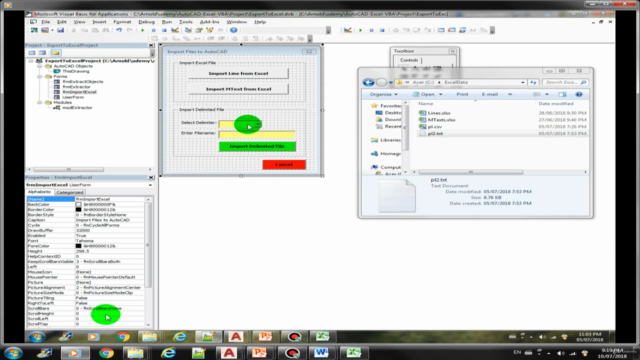Open the Properties Window toolbar icon
This screenshot has width=640, height=360.
tap(199, 30)
